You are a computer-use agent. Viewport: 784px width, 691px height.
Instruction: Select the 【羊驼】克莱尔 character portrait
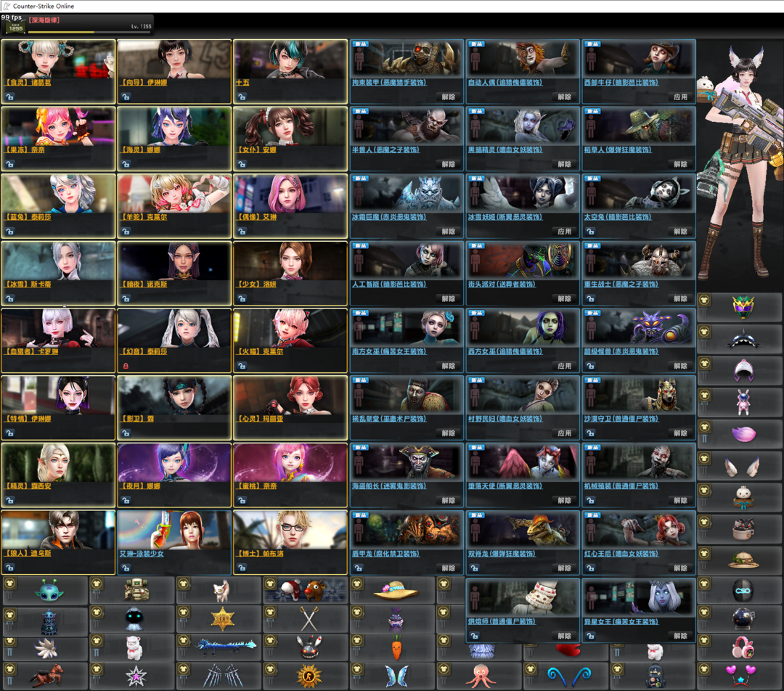pyautogui.click(x=174, y=194)
